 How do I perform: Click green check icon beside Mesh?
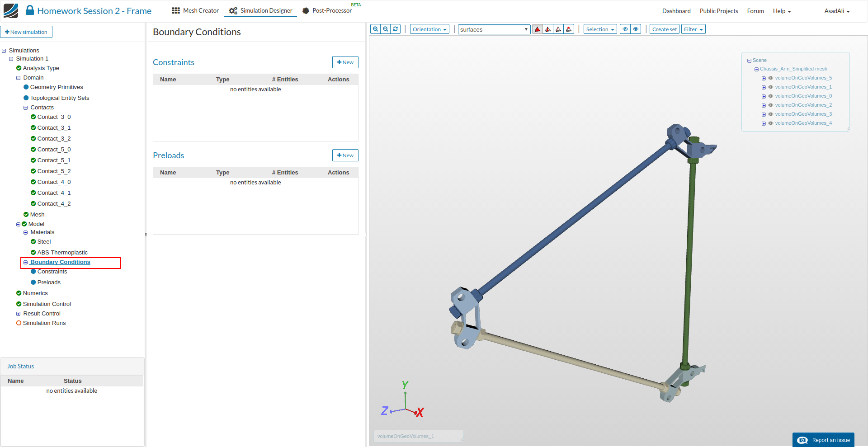26,215
